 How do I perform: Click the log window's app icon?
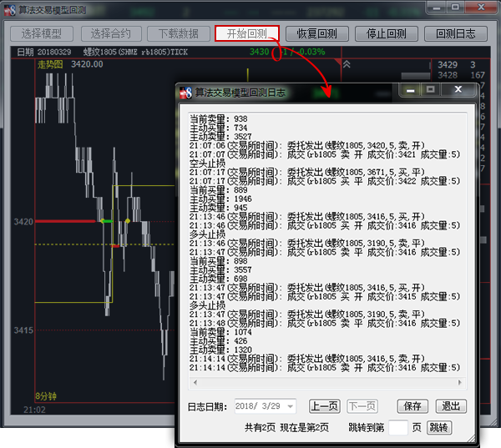click(187, 93)
